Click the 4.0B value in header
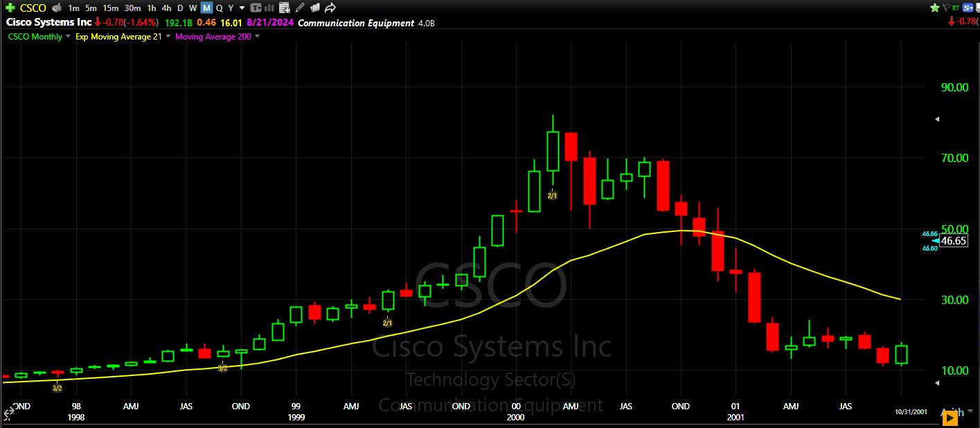This screenshot has width=980, height=428. (426, 23)
